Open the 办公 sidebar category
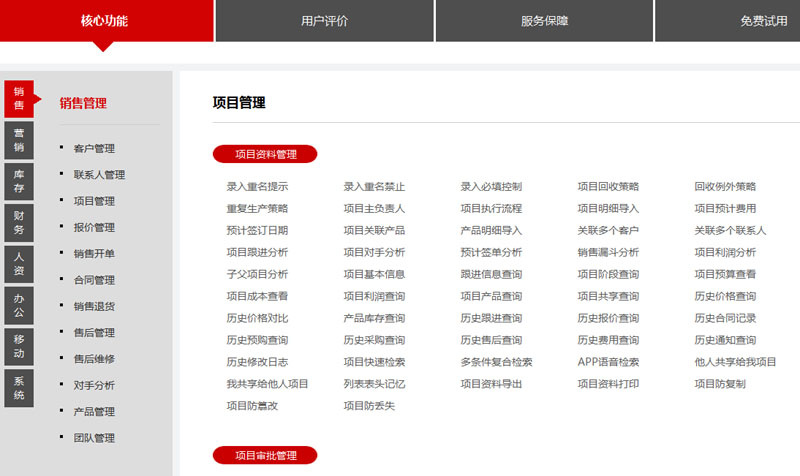Viewport: 800px width, 476px height. (19, 305)
